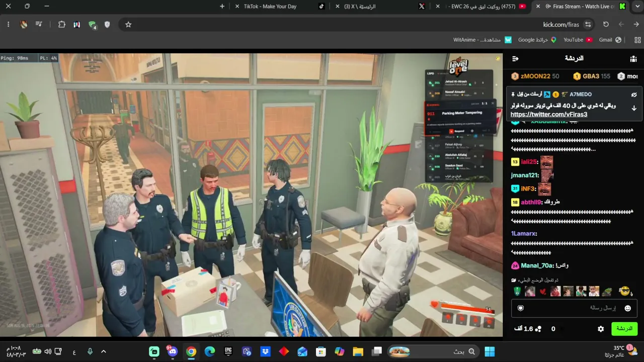Open the extensions puzzle icon
This screenshot has width=644, height=362.
[62, 24]
